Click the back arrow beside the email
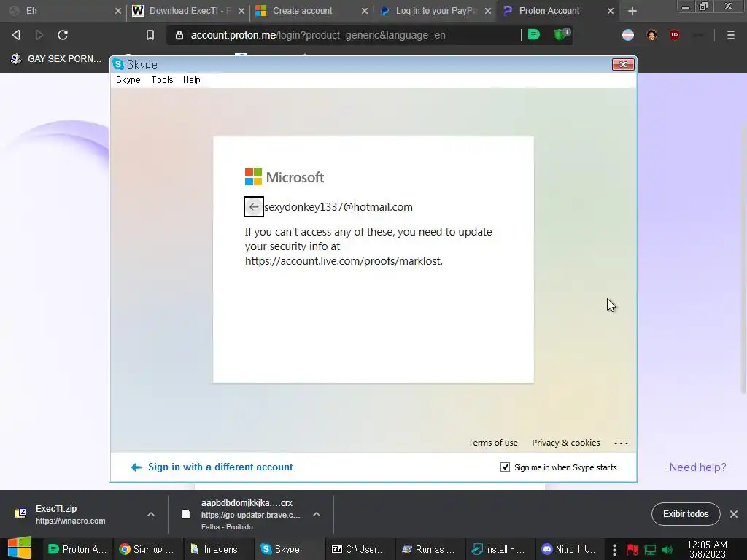The height and width of the screenshot is (560, 747). [253, 206]
